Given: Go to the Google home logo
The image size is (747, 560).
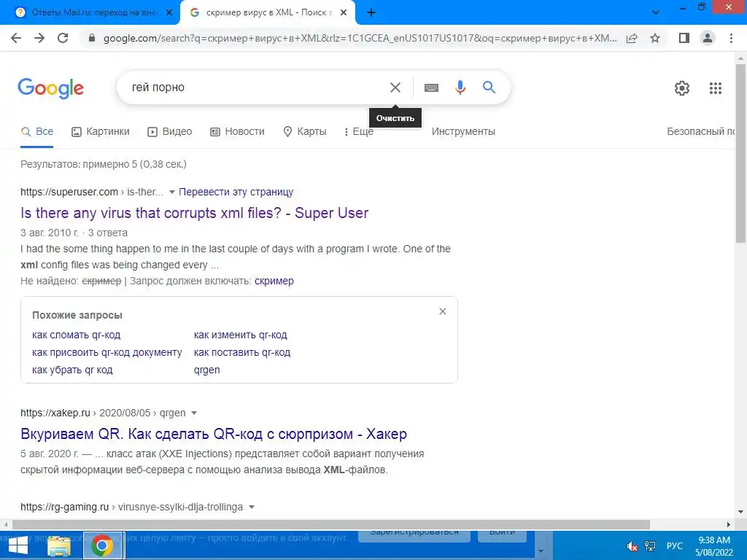Looking at the screenshot, I should click(x=51, y=88).
